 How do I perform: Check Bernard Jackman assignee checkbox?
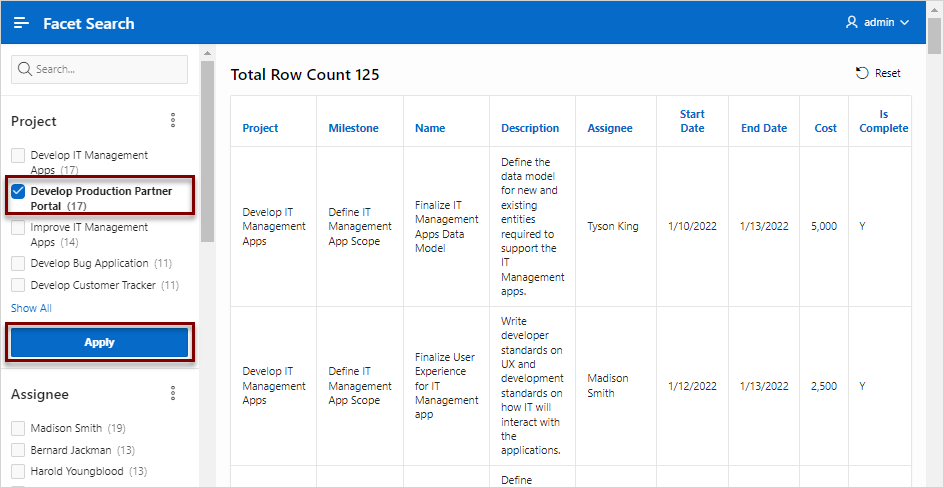pyautogui.click(x=19, y=450)
